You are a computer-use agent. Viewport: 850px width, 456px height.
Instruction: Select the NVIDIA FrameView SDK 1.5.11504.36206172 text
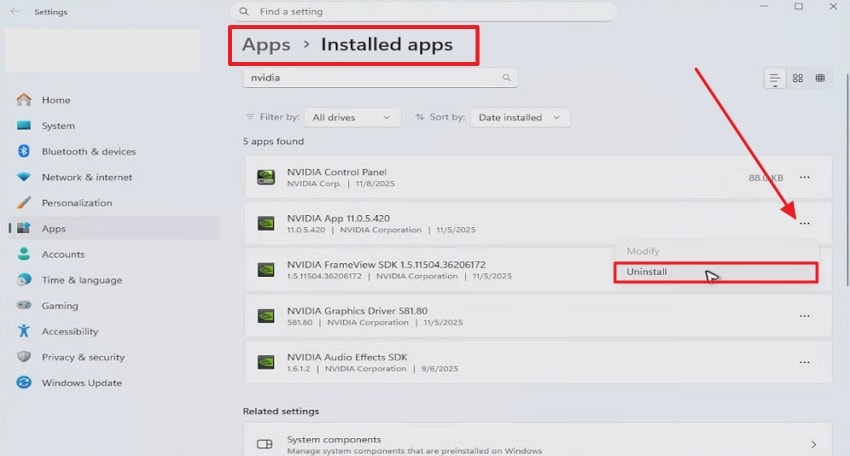tap(386, 265)
